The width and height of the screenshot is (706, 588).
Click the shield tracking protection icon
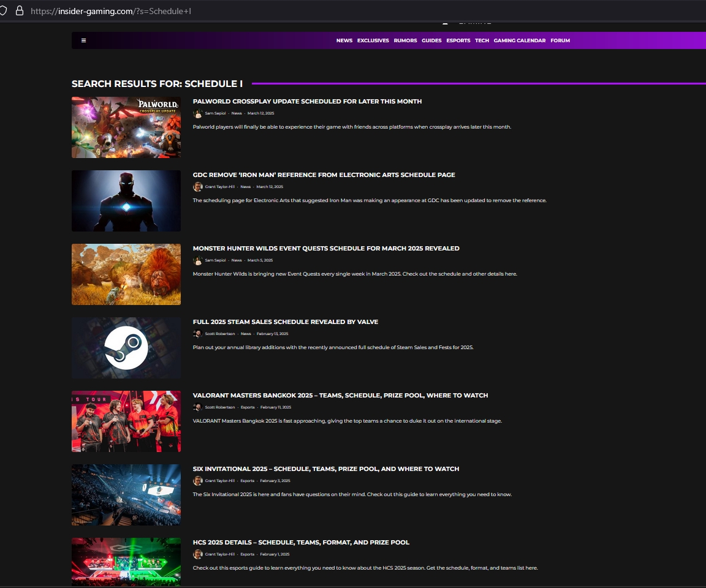tap(3, 11)
